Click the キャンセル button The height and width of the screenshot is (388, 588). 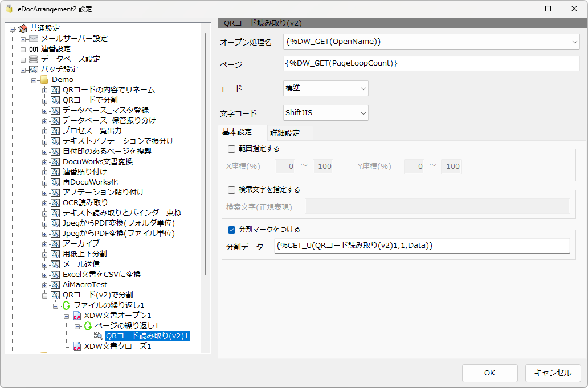tap(553, 373)
